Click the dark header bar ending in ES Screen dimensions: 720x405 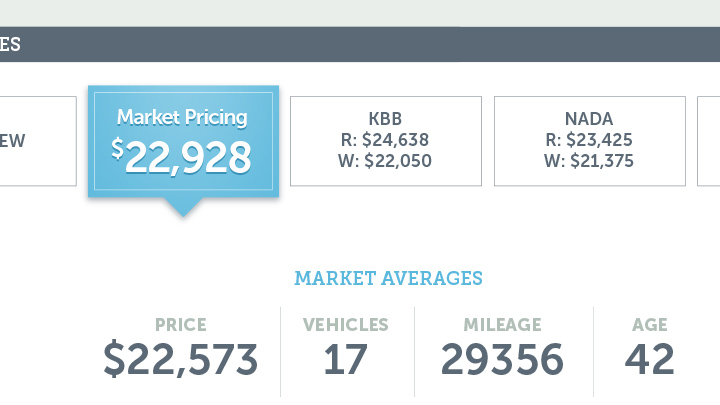(360, 44)
